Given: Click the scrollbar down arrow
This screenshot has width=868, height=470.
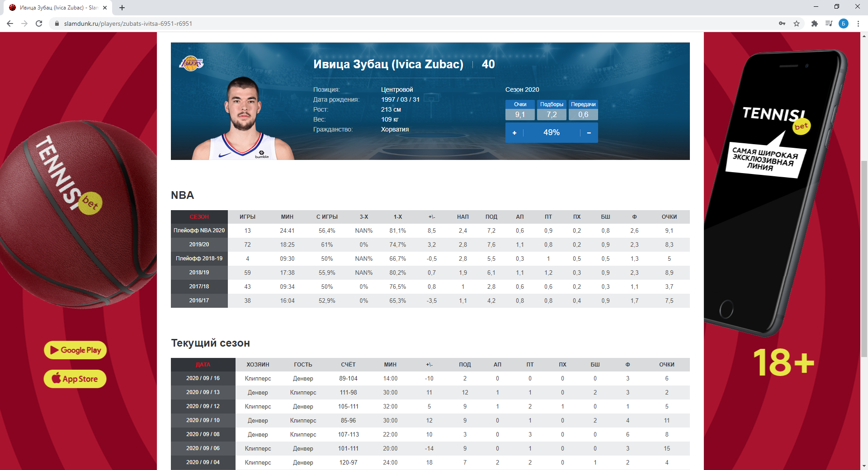Looking at the screenshot, I should pyautogui.click(x=864, y=466).
